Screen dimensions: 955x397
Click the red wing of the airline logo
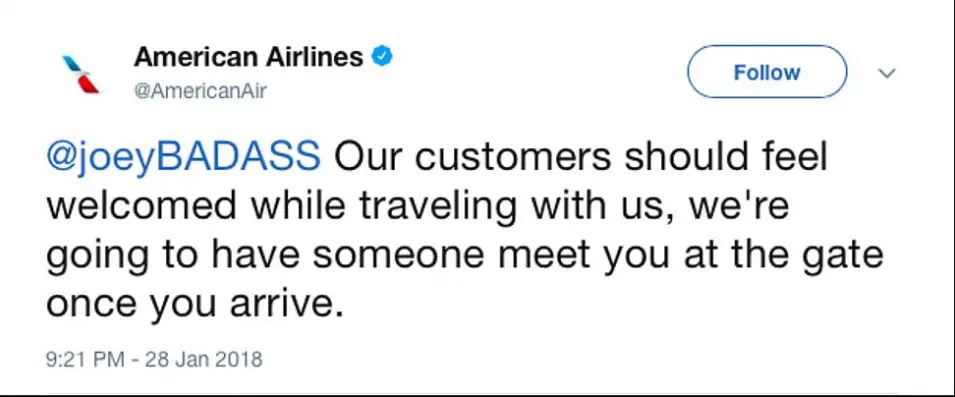[89, 84]
